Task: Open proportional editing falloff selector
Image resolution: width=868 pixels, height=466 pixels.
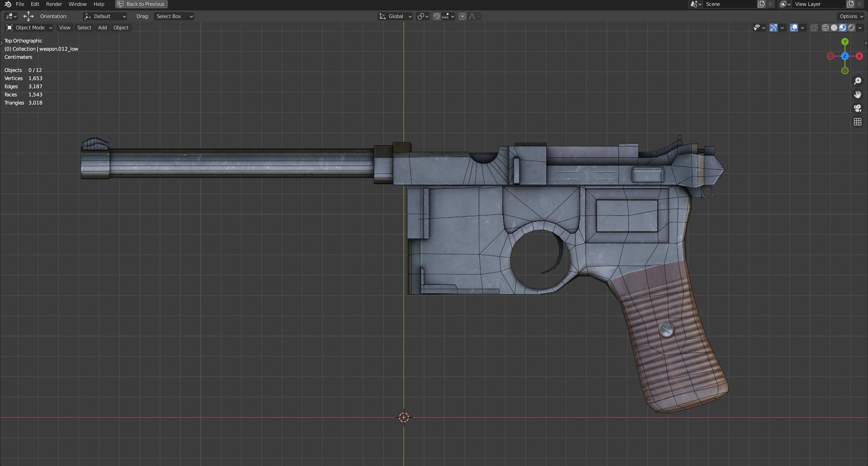Action: (474, 16)
